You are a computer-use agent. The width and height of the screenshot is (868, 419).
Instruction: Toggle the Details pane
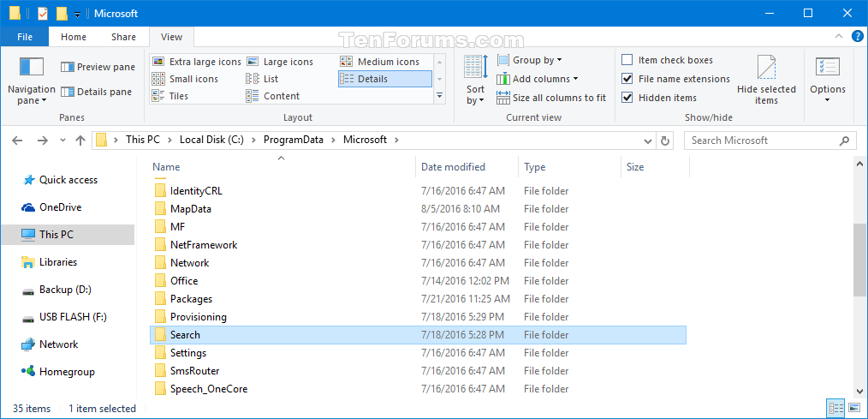click(x=97, y=92)
